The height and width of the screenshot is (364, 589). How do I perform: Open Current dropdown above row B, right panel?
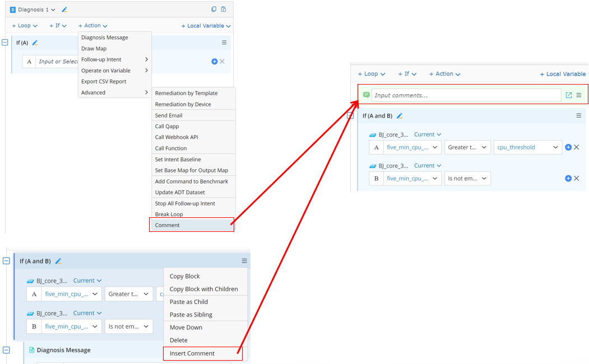click(428, 166)
